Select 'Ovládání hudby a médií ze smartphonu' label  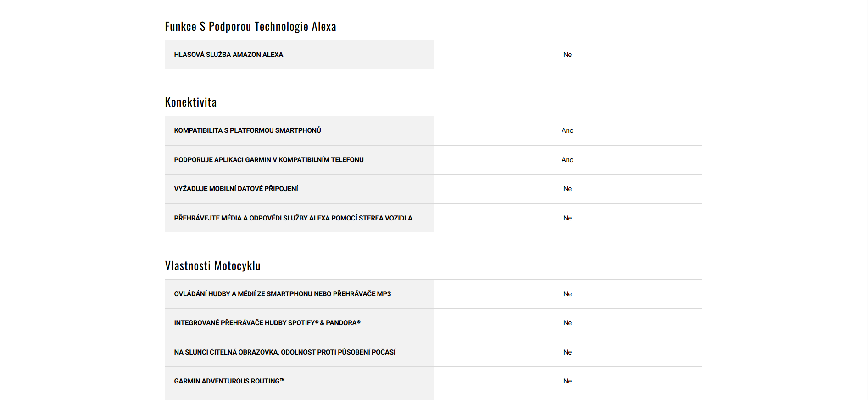click(283, 294)
